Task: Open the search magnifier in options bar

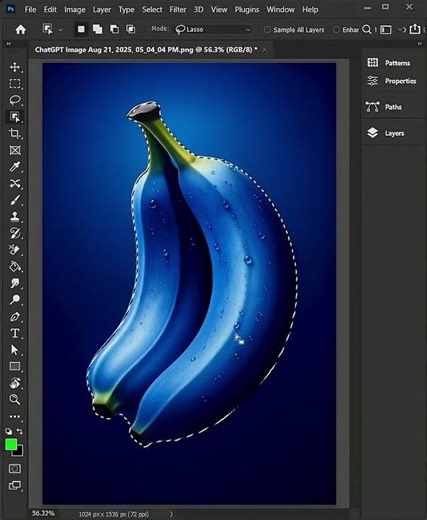Action: pos(367,30)
